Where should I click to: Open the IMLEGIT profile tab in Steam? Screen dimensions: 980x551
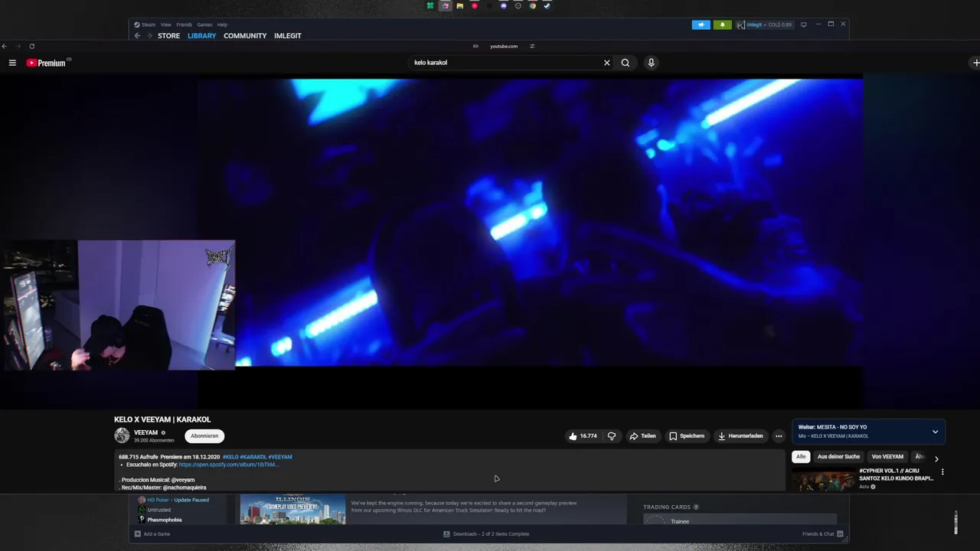(288, 36)
